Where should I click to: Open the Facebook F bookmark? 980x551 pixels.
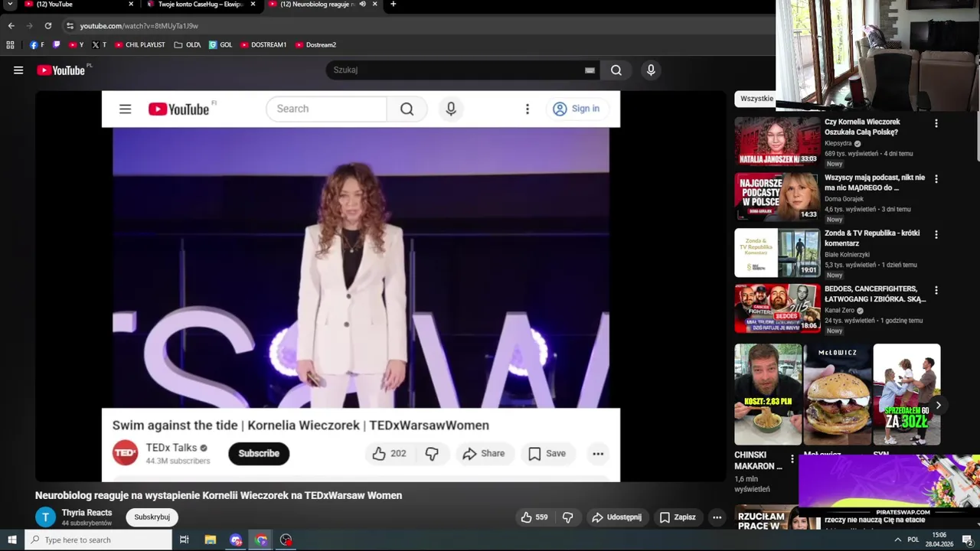[37, 45]
